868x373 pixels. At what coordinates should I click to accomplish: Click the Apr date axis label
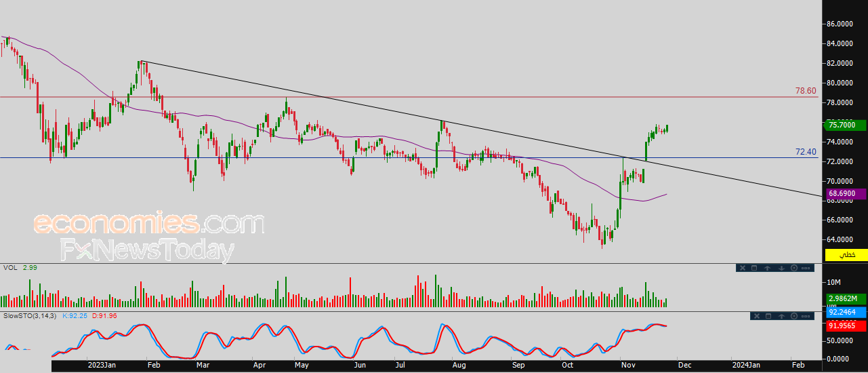(260, 365)
